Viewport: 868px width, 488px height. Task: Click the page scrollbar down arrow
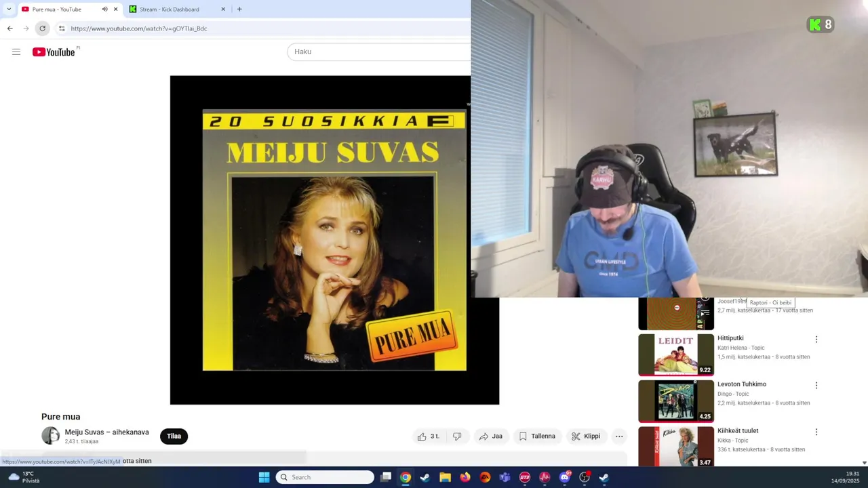(864, 463)
